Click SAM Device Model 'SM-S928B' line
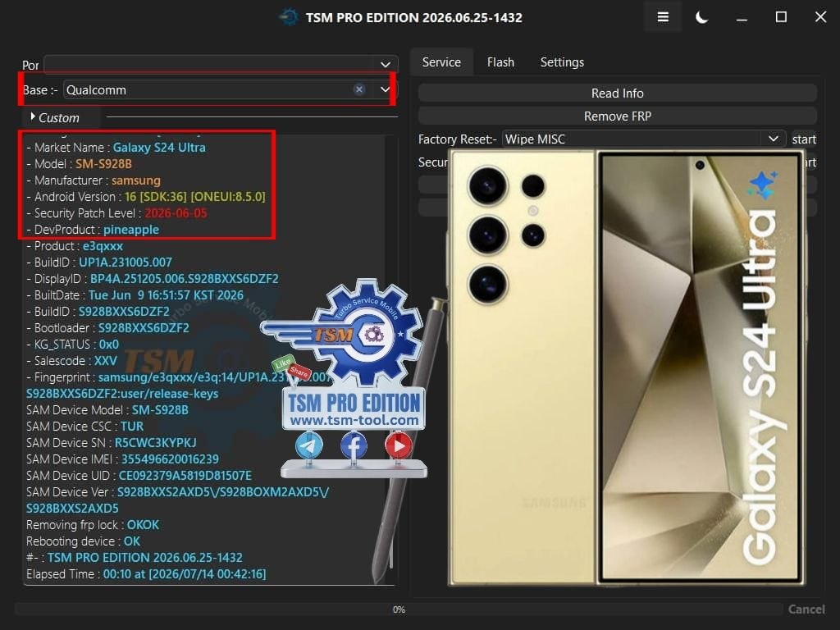The height and width of the screenshot is (630, 840). [107, 410]
